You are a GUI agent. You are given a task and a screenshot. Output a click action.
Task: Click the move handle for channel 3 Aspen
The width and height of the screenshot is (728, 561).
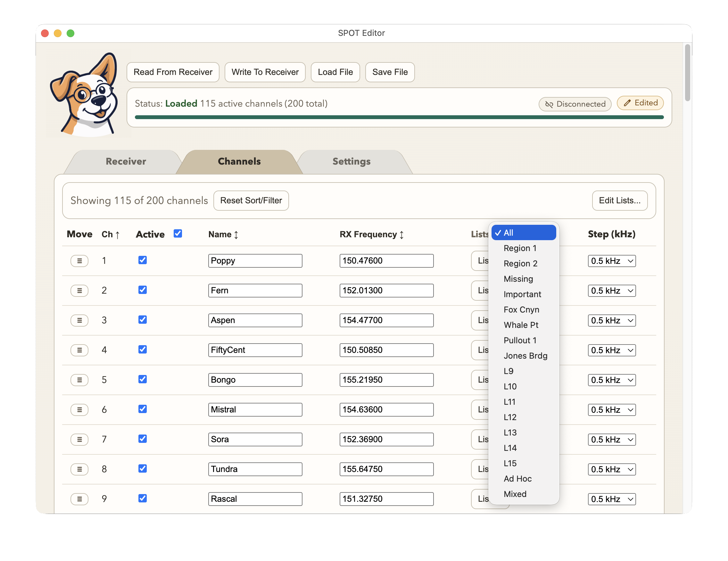coord(79,320)
